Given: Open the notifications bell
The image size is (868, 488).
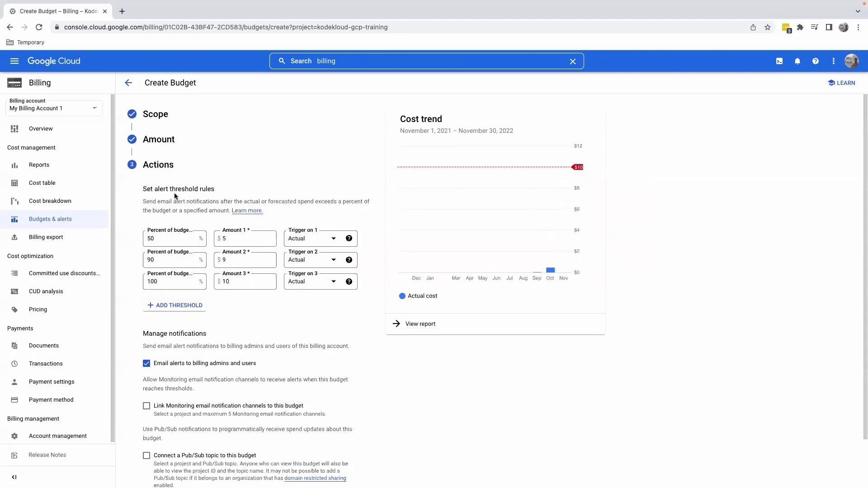Looking at the screenshot, I should click(x=797, y=61).
